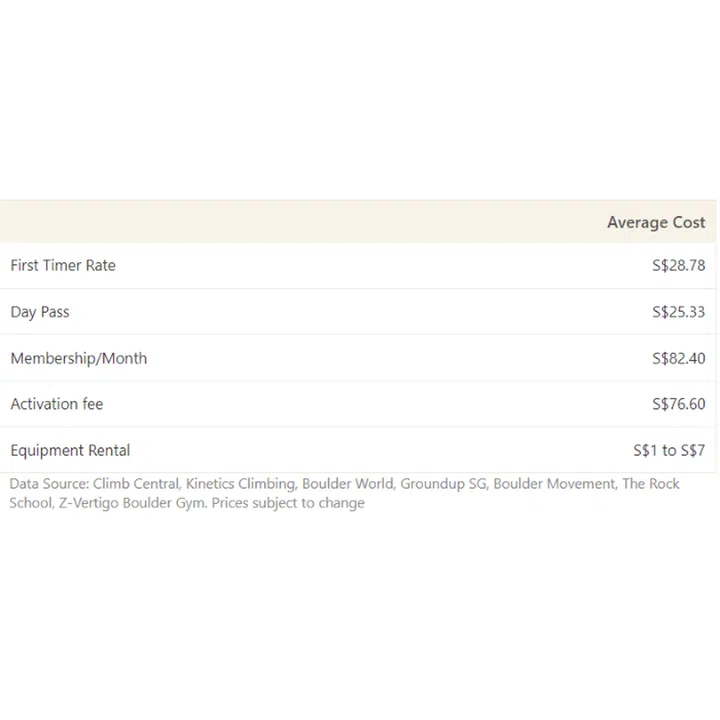Click the Average Cost column header
The width and height of the screenshot is (720, 720).
(655, 222)
